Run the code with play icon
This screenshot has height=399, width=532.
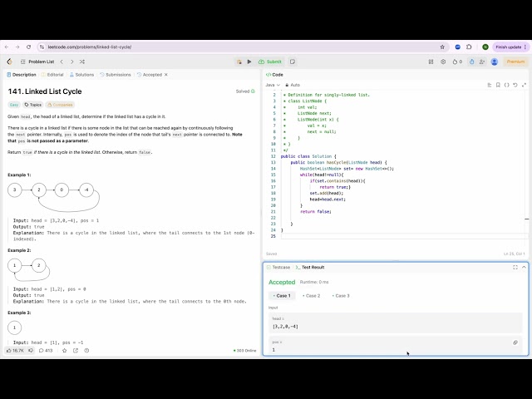coord(249,62)
